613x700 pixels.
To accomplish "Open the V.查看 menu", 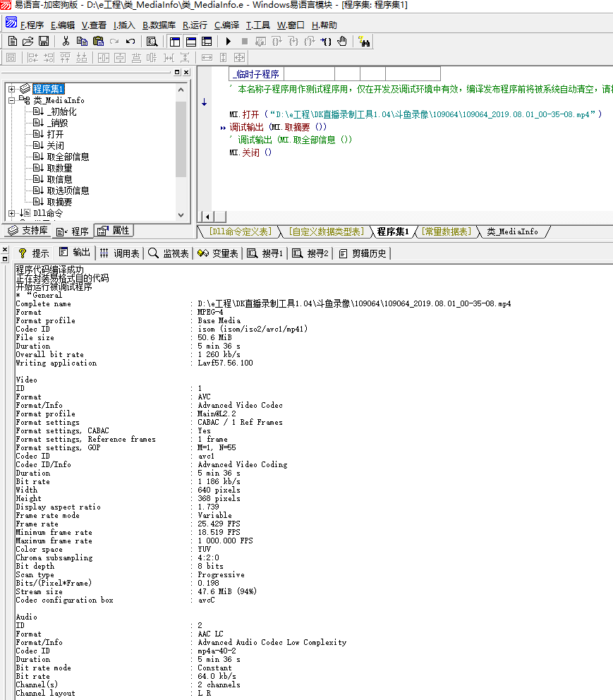I will [94, 25].
